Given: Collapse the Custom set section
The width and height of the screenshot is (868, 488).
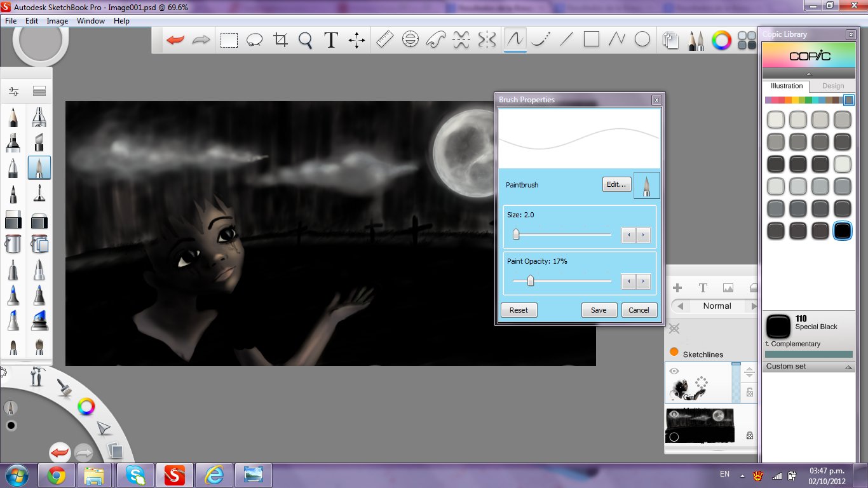Looking at the screenshot, I should pyautogui.click(x=849, y=367).
